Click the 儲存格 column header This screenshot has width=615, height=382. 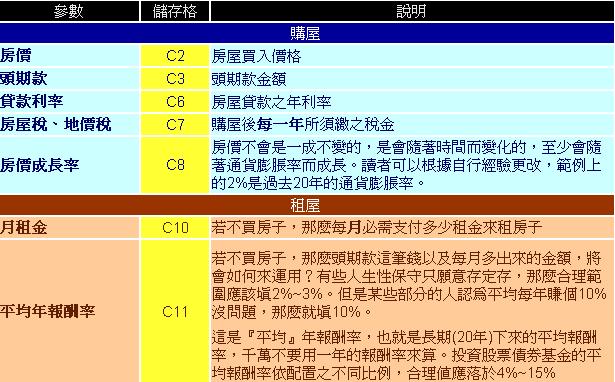(x=175, y=11)
